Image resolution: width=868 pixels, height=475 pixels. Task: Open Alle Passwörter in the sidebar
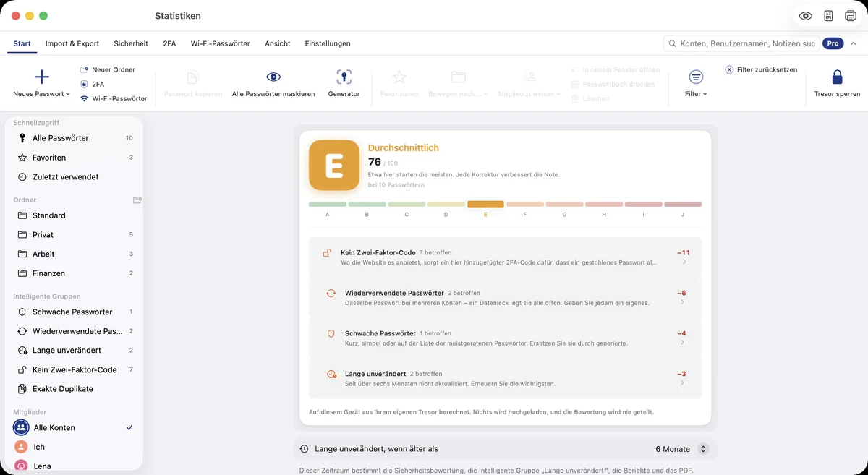(x=75, y=138)
